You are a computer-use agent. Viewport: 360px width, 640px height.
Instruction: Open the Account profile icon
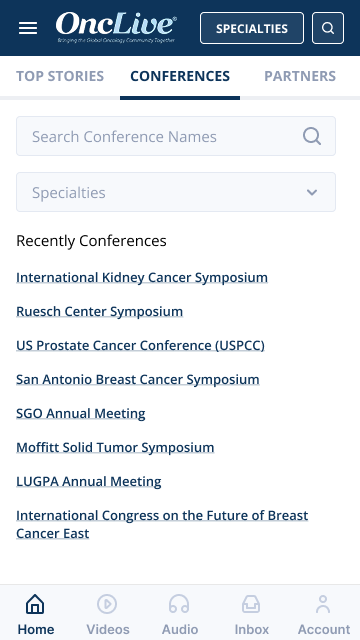coord(323,604)
